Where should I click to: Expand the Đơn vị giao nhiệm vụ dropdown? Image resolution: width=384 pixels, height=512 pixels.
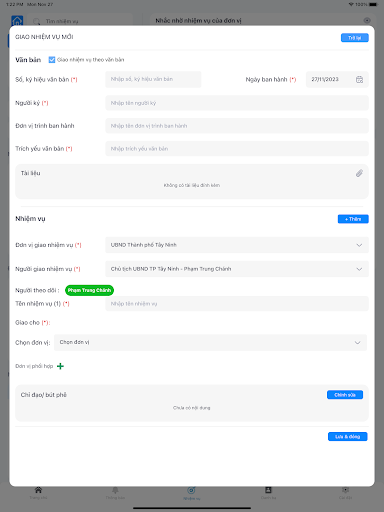click(237, 245)
